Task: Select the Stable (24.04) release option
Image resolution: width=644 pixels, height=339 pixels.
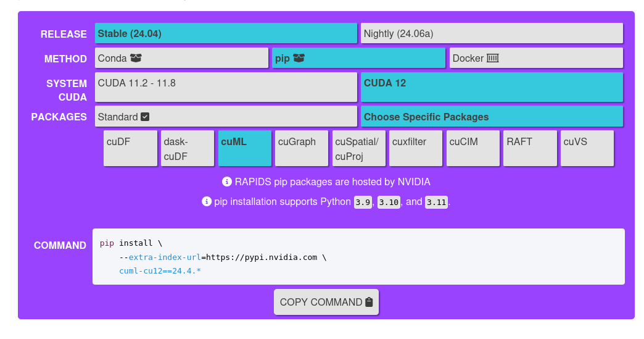Action: pos(226,33)
